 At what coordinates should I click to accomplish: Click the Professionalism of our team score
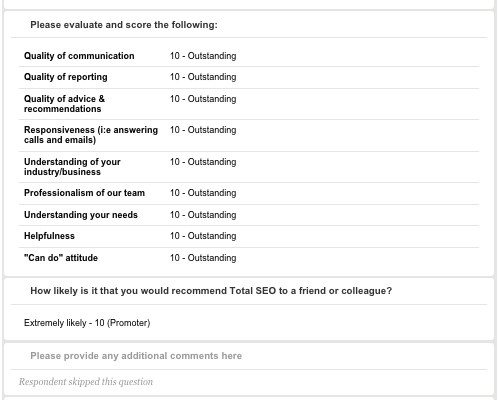point(203,193)
